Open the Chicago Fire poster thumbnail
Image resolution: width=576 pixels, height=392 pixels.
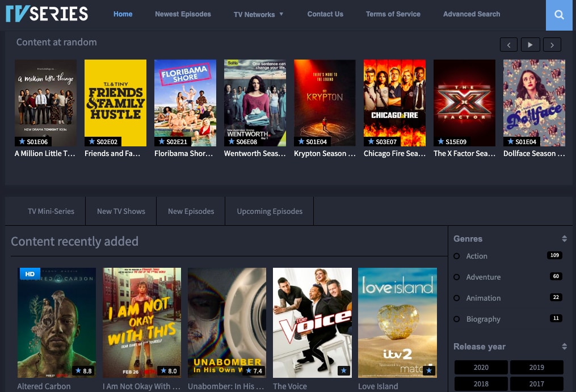[x=394, y=103]
